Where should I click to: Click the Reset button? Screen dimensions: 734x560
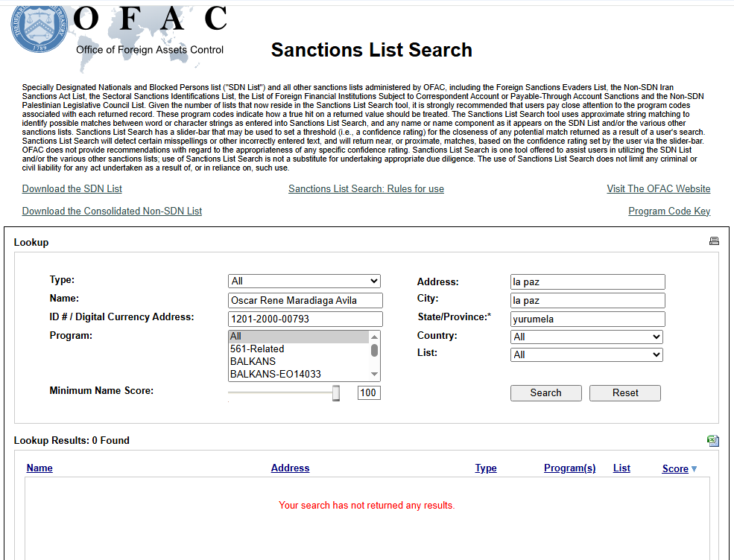[624, 393]
